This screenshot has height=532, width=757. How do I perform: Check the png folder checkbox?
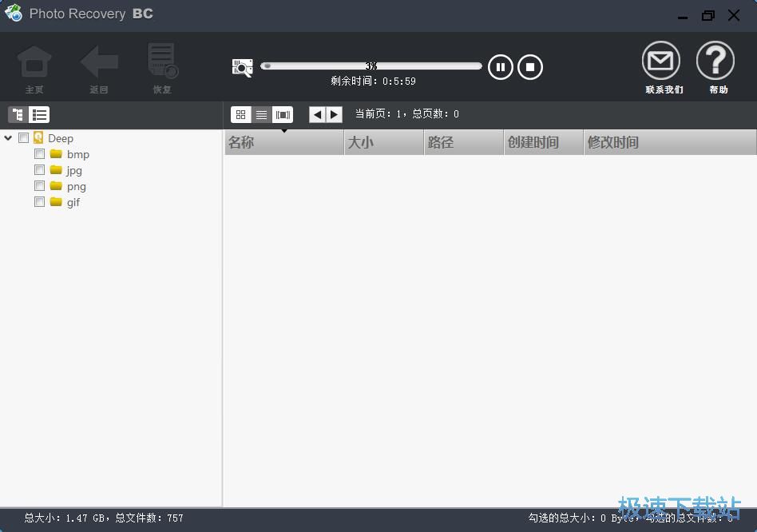pos(40,186)
